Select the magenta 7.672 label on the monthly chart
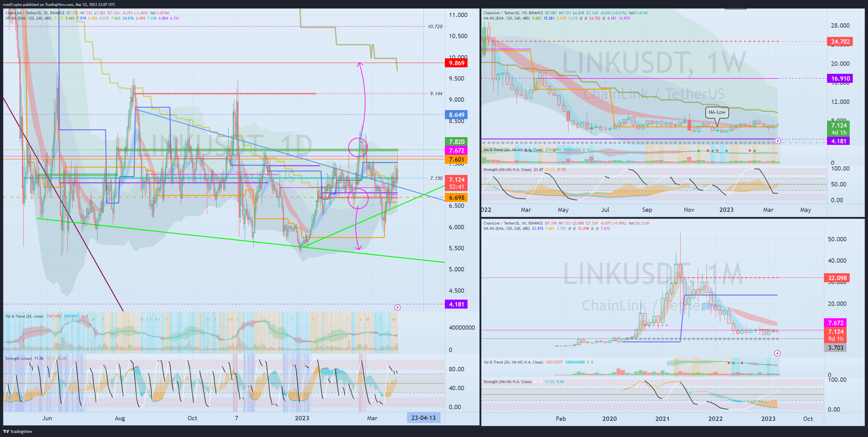Image resolution: width=868 pixels, height=437 pixels. pos(835,323)
